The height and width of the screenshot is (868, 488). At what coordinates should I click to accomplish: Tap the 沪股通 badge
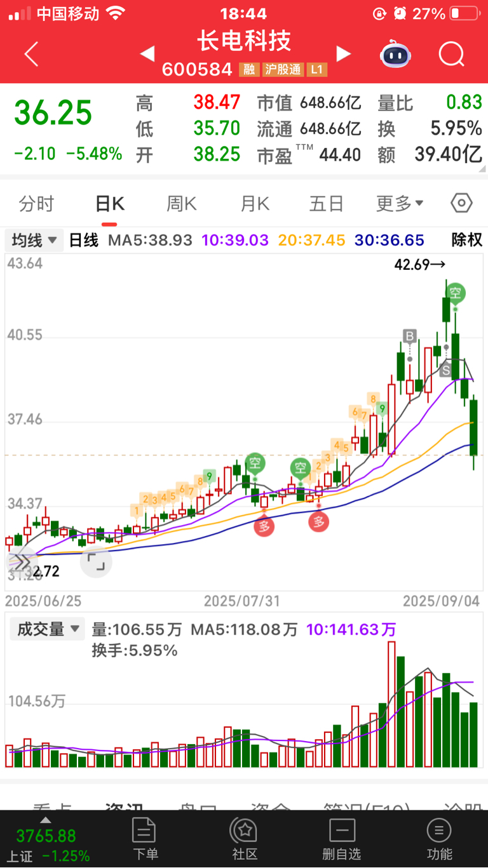(283, 70)
